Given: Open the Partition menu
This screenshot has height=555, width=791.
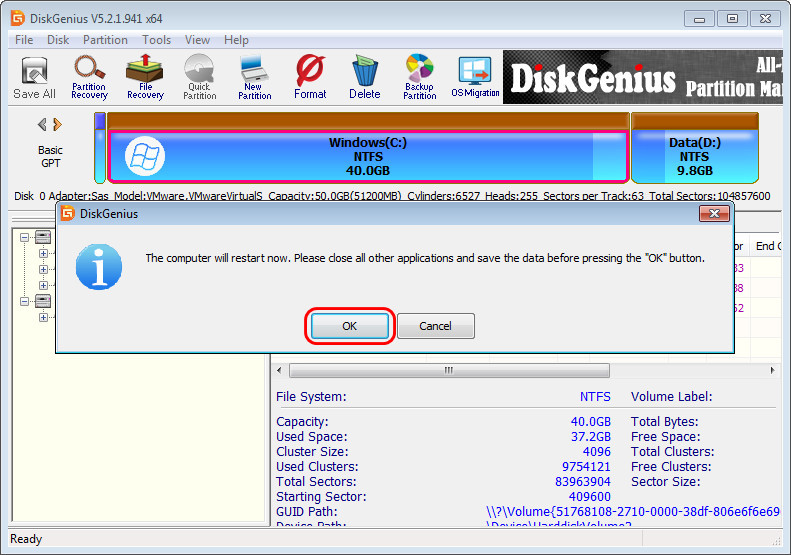Looking at the screenshot, I should point(105,40).
